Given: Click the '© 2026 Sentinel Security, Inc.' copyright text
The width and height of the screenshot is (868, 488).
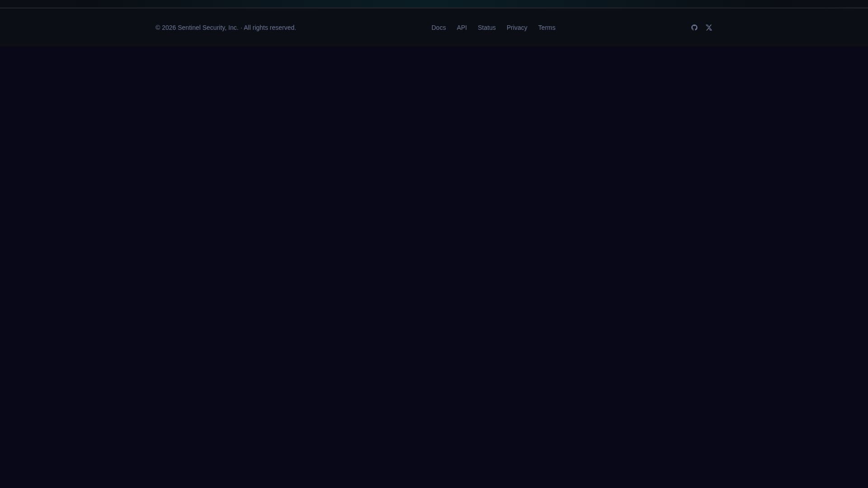Looking at the screenshot, I should [197, 28].
